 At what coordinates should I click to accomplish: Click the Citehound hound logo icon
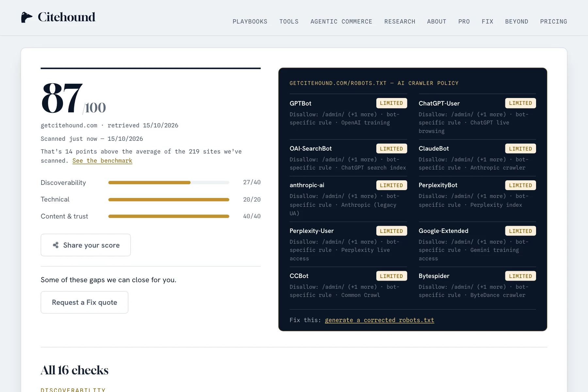point(27,17)
